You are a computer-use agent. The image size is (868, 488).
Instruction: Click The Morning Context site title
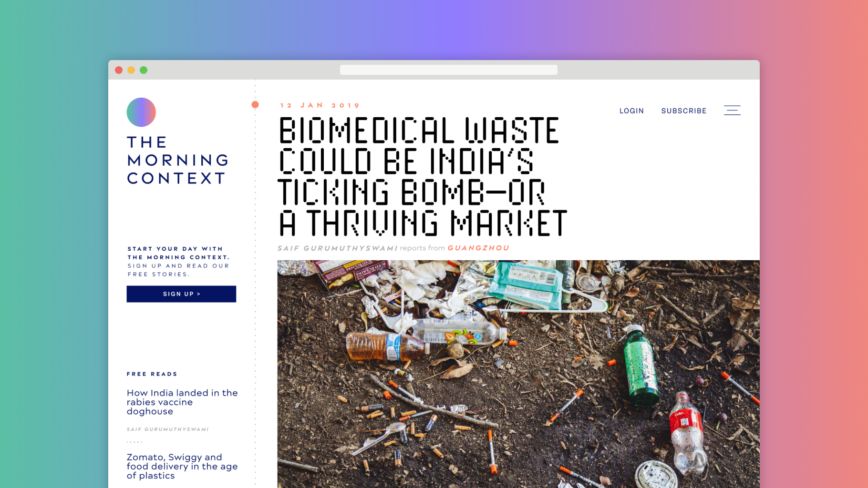coord(177,160)
